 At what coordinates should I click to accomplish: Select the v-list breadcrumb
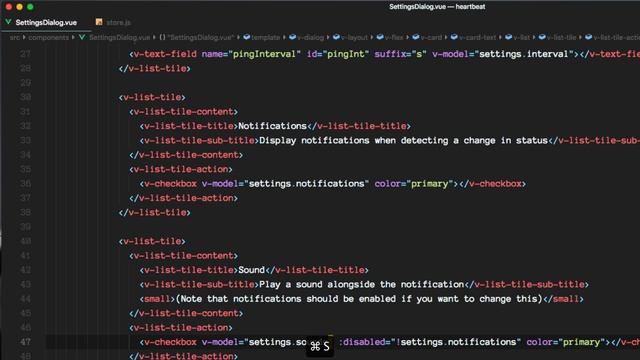(x=522, y=38)
